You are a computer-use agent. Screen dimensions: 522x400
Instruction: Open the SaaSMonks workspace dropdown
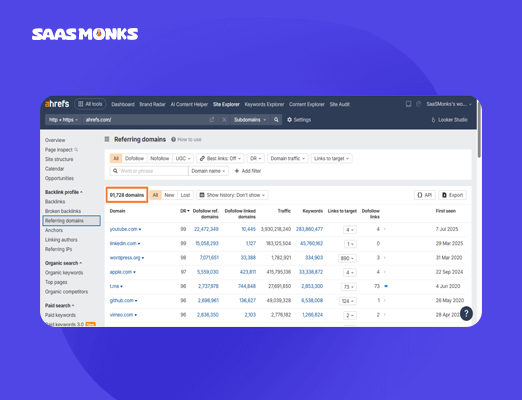tap(449, 104)
